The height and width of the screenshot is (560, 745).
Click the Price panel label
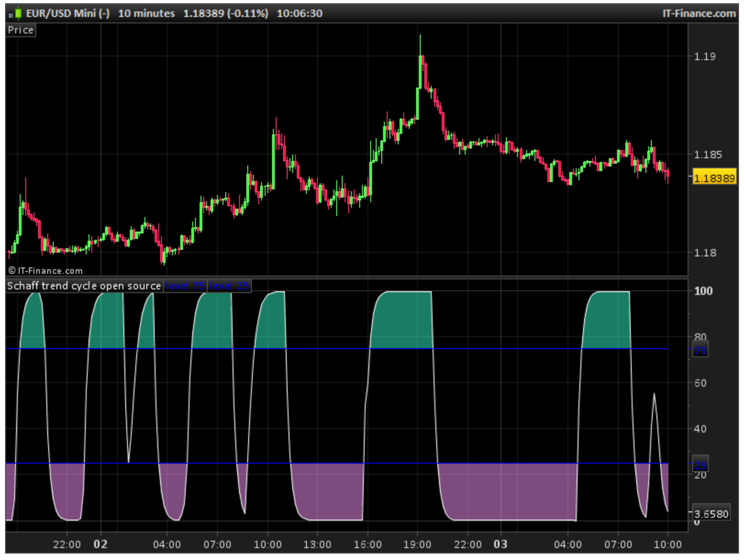coord(21,30)
